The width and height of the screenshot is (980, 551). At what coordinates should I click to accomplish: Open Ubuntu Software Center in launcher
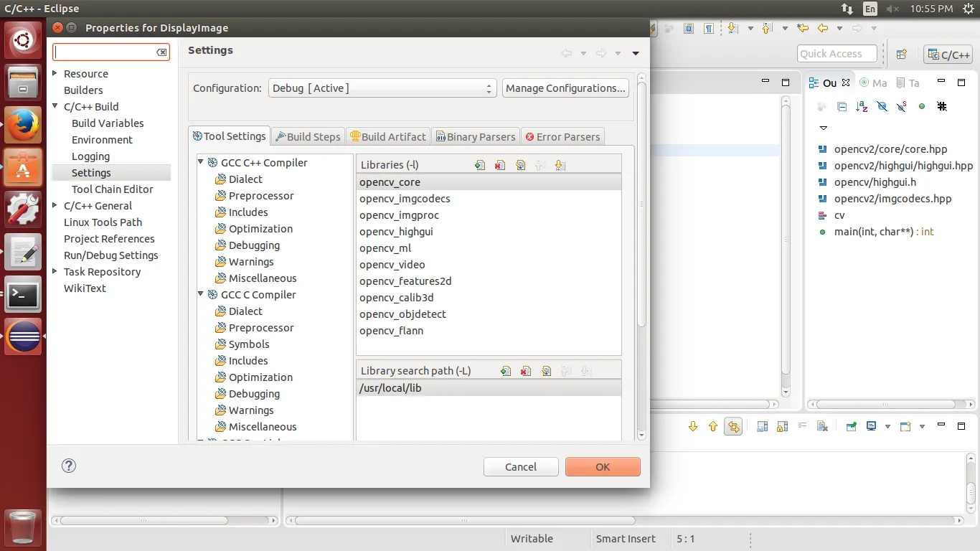[x=23, y=168]
